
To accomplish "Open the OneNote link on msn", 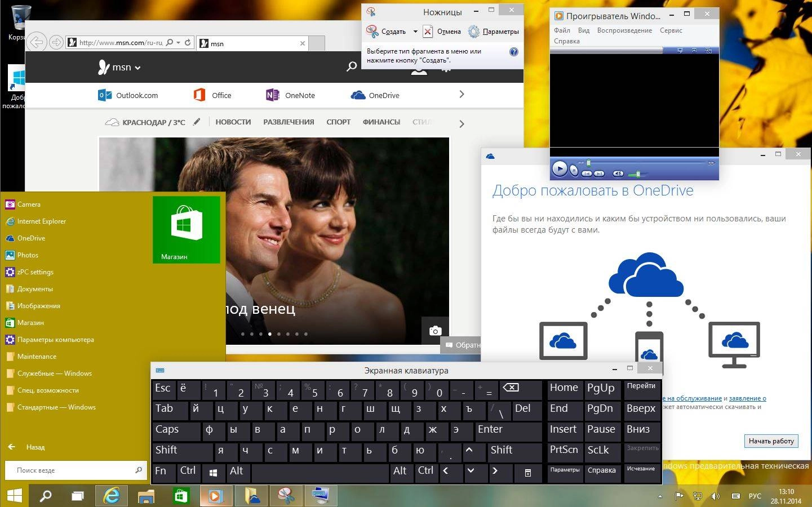I will [x=290, y=95].
